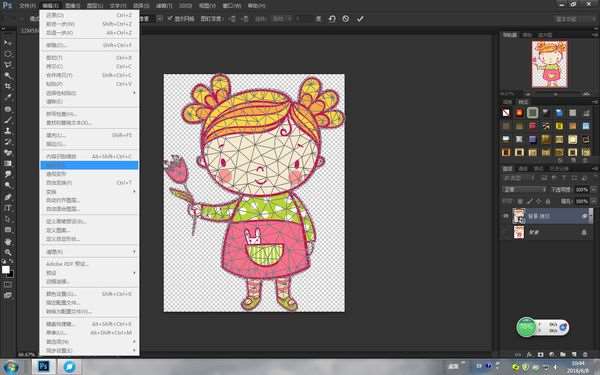The image size is (600, 375).
Task: Expand the Paste Special submenu
Action: [x=89, y=93]
